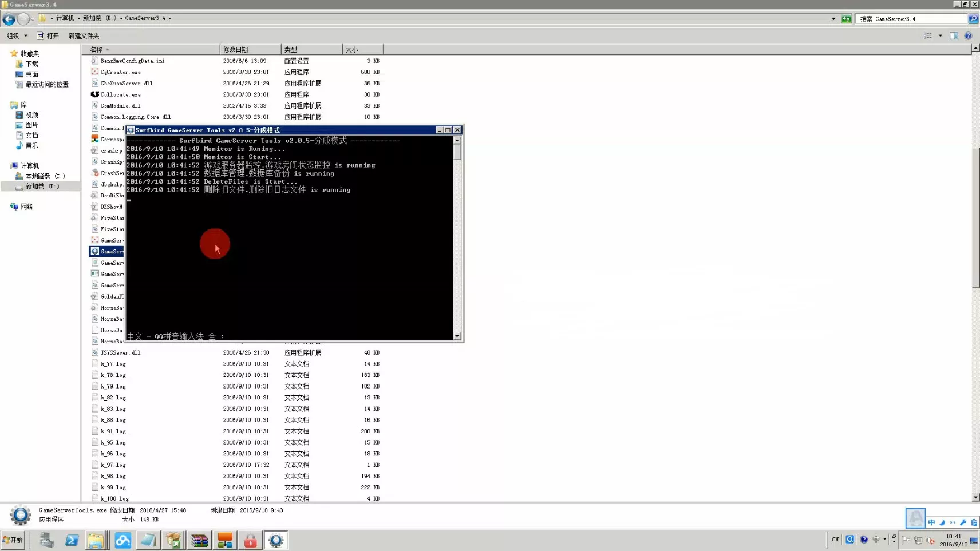
Task: Toggle the preview pane icon
Action: pyautogui.click(x=954, y=35)
